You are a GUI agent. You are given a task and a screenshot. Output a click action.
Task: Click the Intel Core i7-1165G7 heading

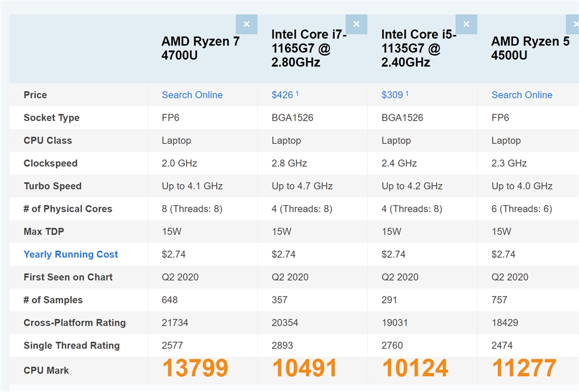pos(309,49)
